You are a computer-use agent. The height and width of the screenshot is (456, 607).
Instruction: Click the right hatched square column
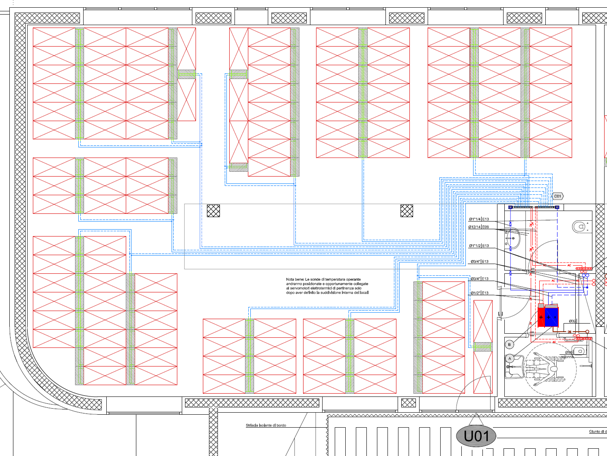pos(407,211)
